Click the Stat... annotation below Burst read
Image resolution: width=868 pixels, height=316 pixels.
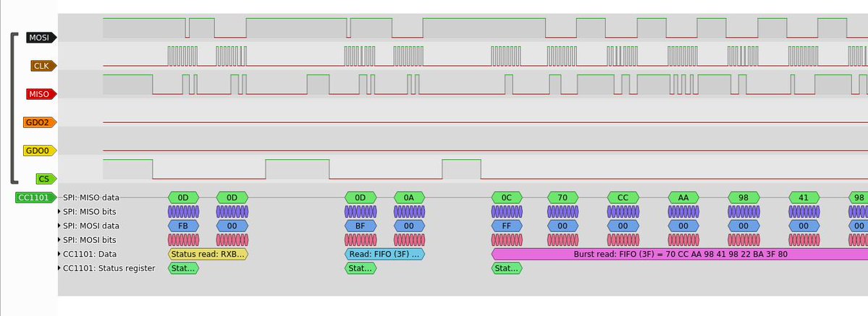[x=507, y=268]
